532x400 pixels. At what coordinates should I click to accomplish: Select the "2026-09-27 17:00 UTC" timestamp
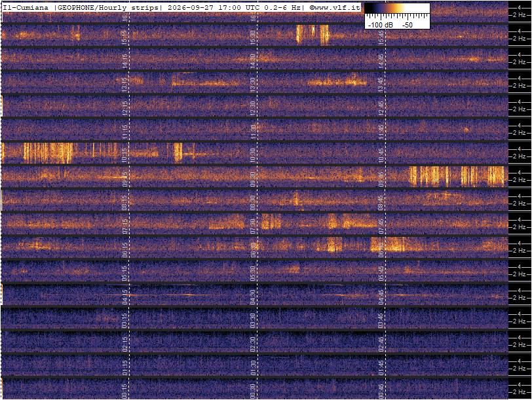tap(216, 7)
